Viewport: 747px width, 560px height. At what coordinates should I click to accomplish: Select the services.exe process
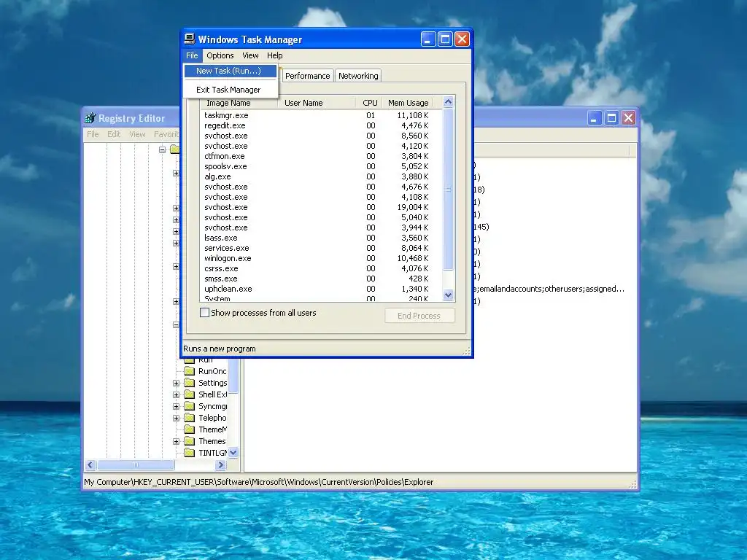[227, 248]
